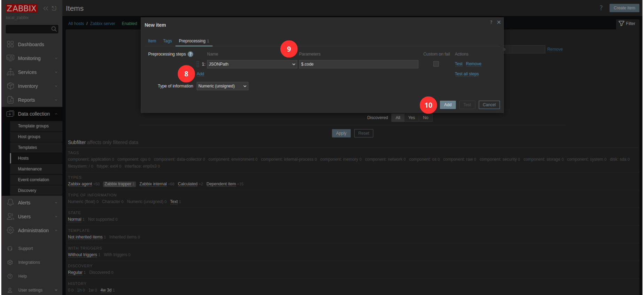
Task: Click the $.code parameters field
Action: [x=358, y=64]
